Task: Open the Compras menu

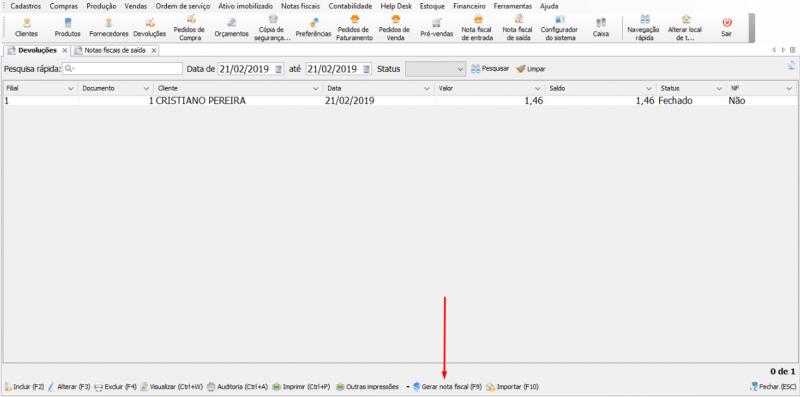Action: click(x=64, y=7)
